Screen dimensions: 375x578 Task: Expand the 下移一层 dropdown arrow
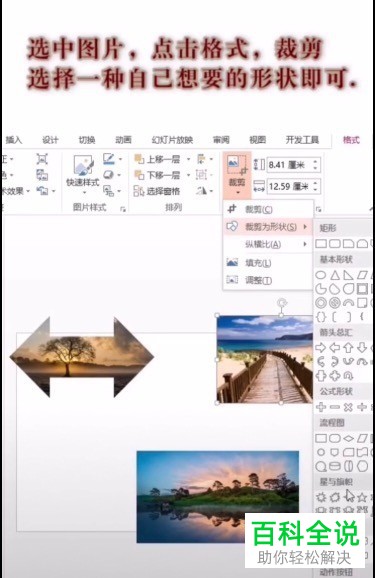(188, 175)
